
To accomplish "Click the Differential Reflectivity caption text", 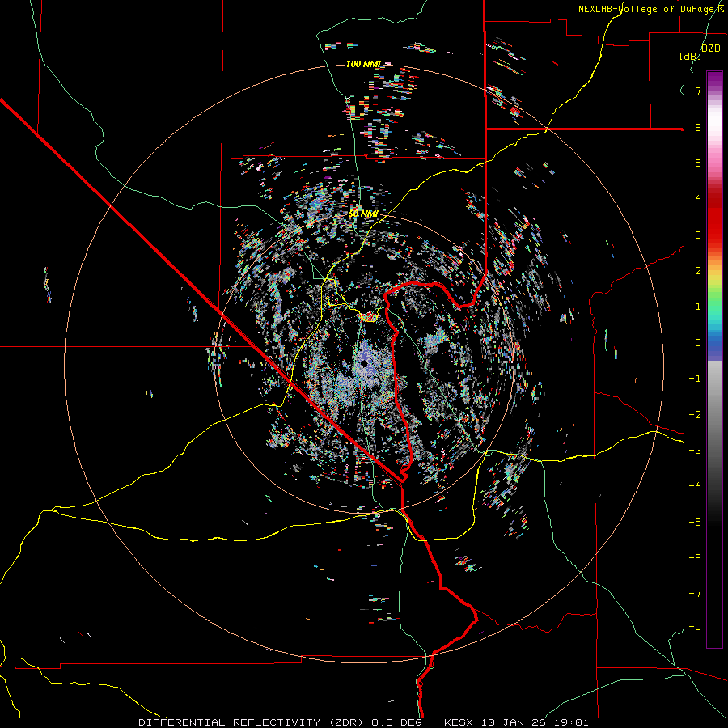I will [x=363, y=722].
